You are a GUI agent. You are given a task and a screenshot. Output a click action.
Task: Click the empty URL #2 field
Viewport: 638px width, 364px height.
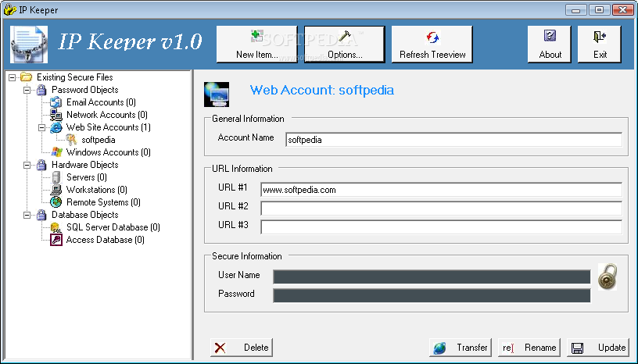coord(441,209)
